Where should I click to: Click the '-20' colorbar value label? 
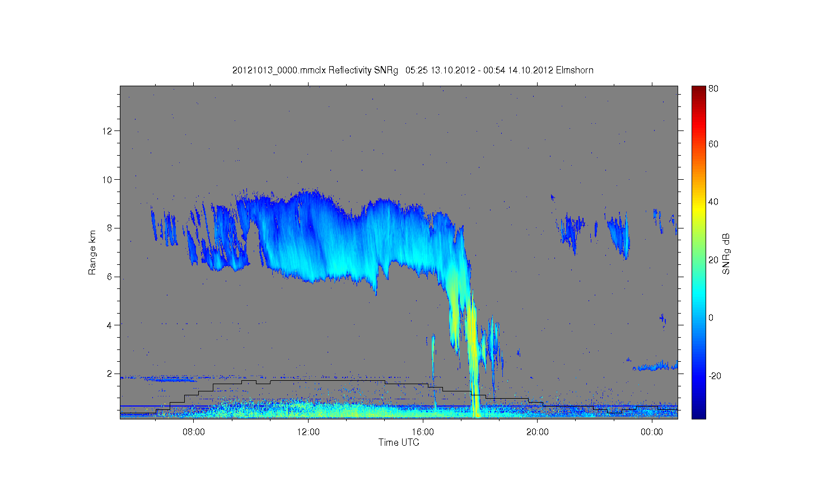tap(715, 376)
